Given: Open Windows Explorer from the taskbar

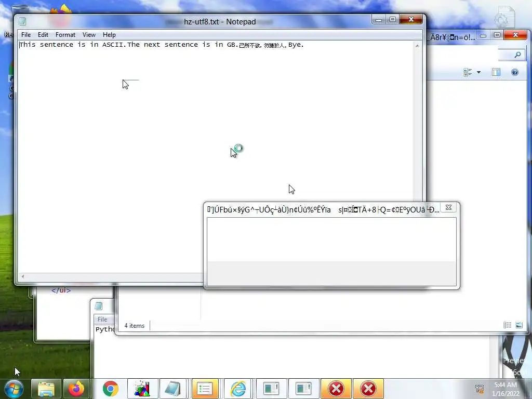Looking at the screenshot, I should 46,389.
